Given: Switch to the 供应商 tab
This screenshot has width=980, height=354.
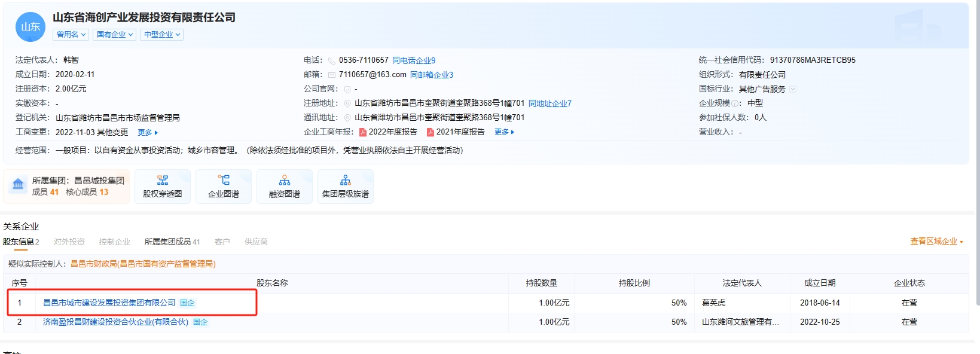Looking at the screenshot, I should tap(256, 242).
